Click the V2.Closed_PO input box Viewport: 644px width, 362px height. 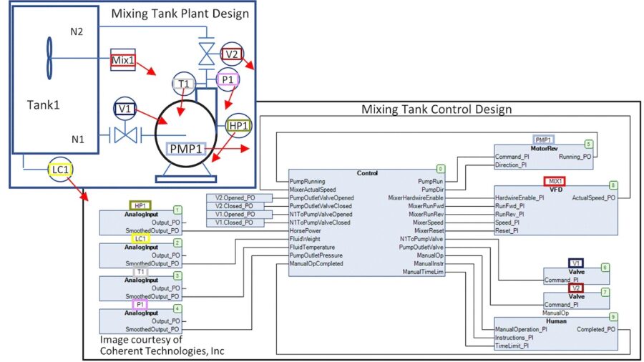pyautogui.click(x=235, y=206)
